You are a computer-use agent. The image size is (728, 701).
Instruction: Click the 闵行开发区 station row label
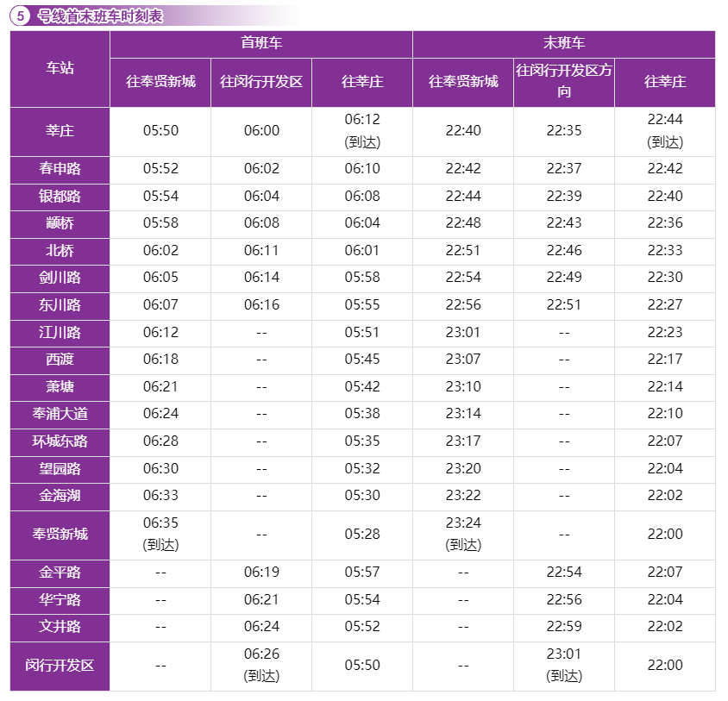click(60, 666)
